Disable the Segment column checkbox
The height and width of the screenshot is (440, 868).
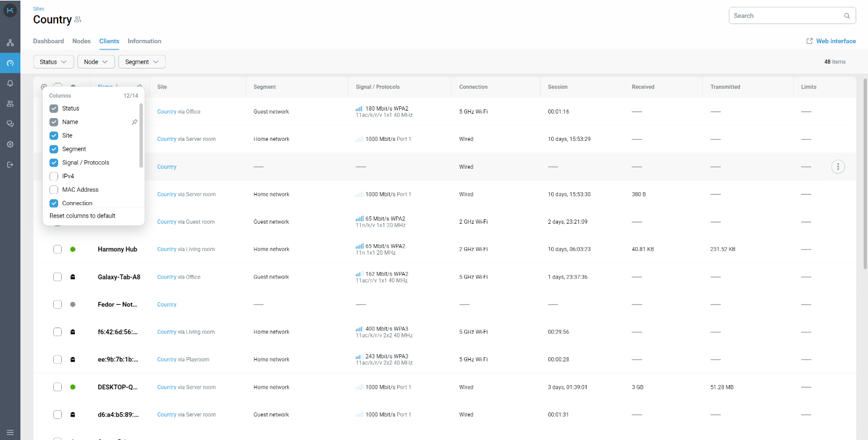point(54,148)
